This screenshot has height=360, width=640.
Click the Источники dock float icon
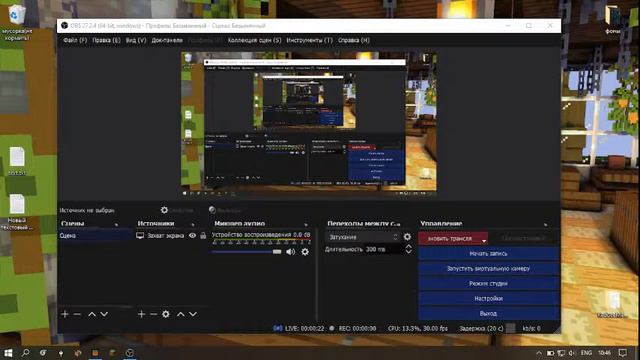[x=193, y=224]
